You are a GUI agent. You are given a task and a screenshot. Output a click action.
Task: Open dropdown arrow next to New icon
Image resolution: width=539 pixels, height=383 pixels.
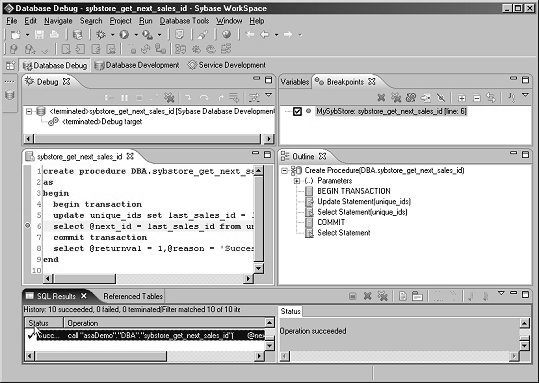click(28, 35)
